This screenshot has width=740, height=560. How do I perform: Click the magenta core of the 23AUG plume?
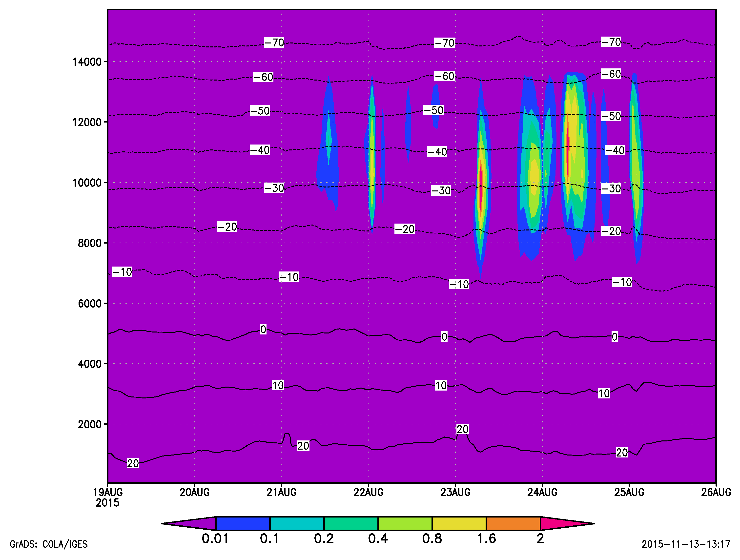click(x=481, y=187)
